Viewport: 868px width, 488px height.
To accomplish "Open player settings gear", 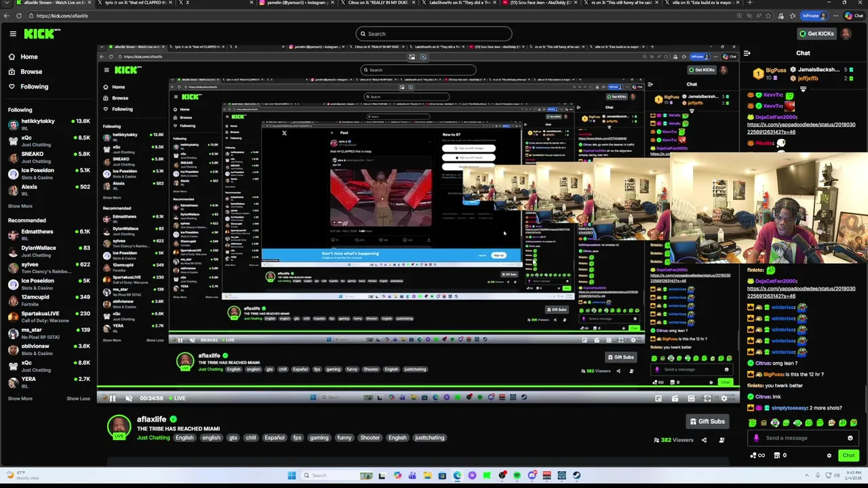I will tap(724, 399).
